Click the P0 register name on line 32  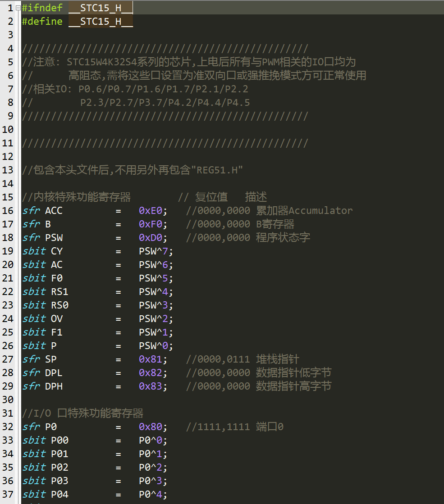51,427
